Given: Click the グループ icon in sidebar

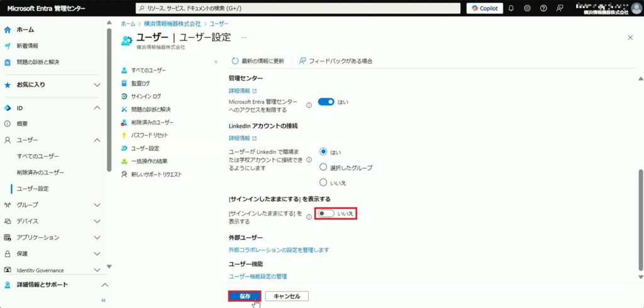Looking at the screenshot, I should pyautogui.click(x=8, y=205).
